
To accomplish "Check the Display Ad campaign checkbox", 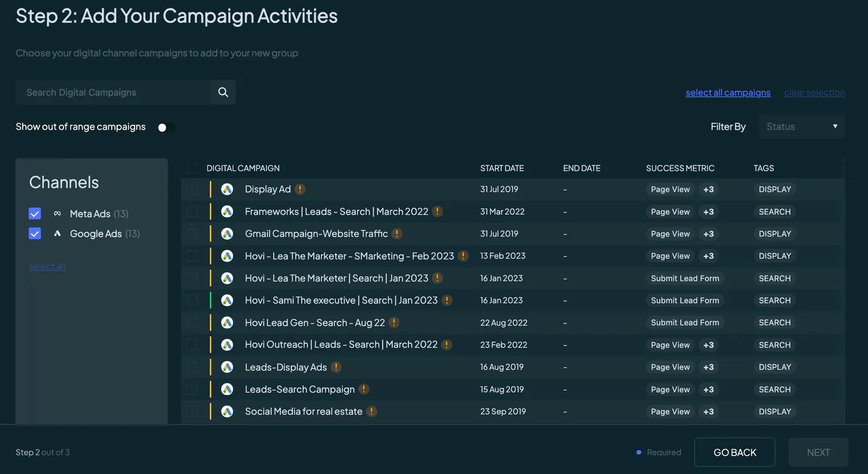I will coord(192,189).
